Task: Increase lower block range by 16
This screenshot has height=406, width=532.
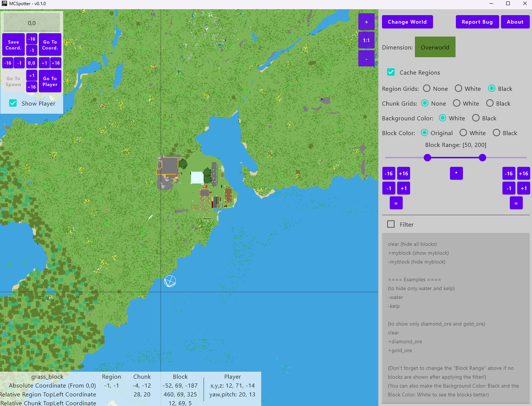Action: click(x=403, y=173)
